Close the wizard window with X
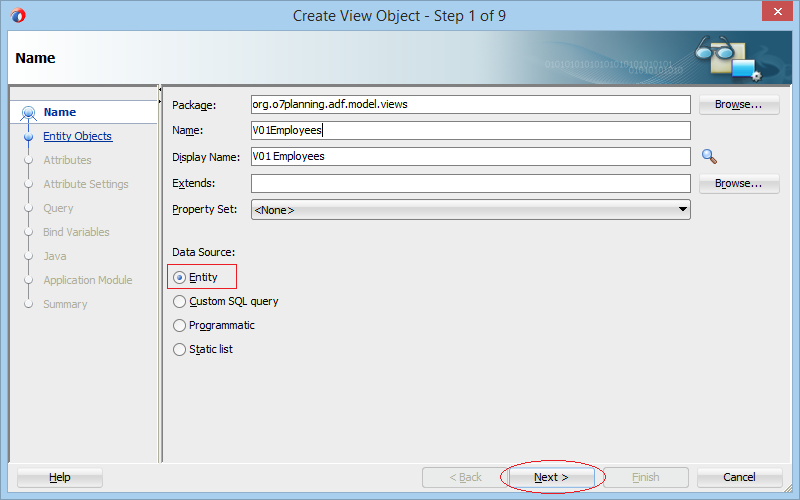The height and width of the screenshot is (500, 800). (777, 11)
